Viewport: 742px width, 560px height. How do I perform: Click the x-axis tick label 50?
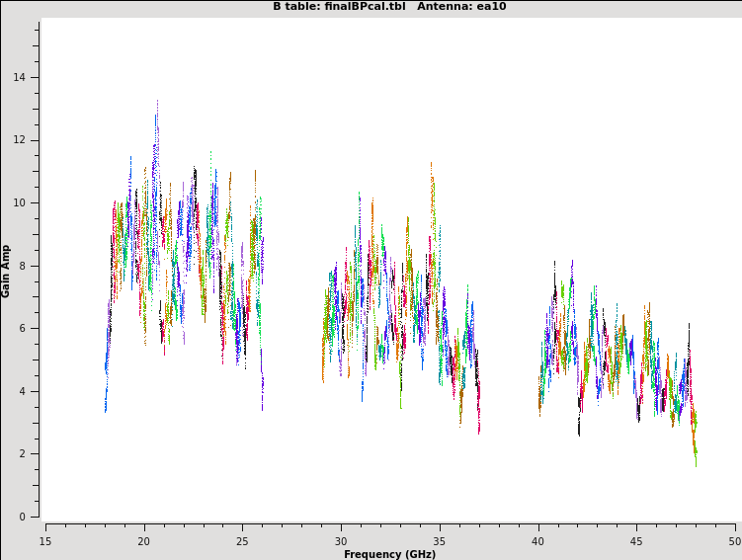[x=734, y=541]
